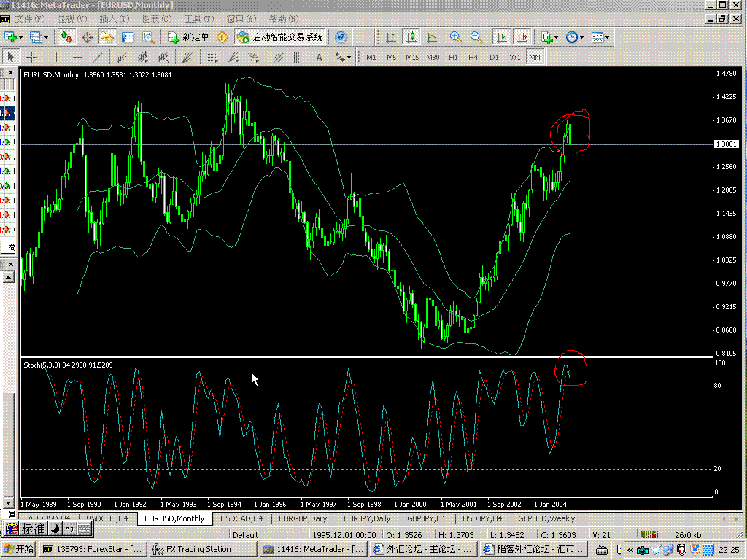Expand the indicators list dropdown
The height and width of the screenshot is (560, 747).
549,36
